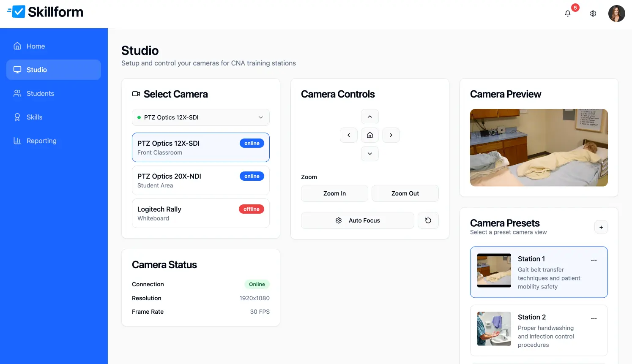Screen dimensions: 632x364
Task: Select PTZ Optics 20X-NDI camera
Action: coord(200,180)
